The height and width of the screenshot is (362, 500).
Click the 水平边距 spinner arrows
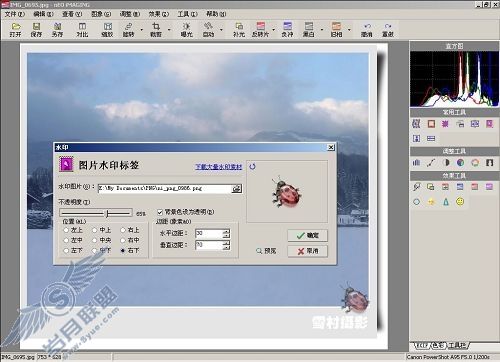tap(226, 233)
